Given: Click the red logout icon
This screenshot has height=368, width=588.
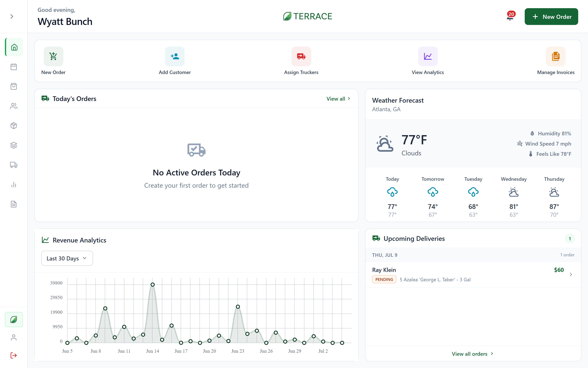Looking at the screenshot, I should click(x=14, y=355).
